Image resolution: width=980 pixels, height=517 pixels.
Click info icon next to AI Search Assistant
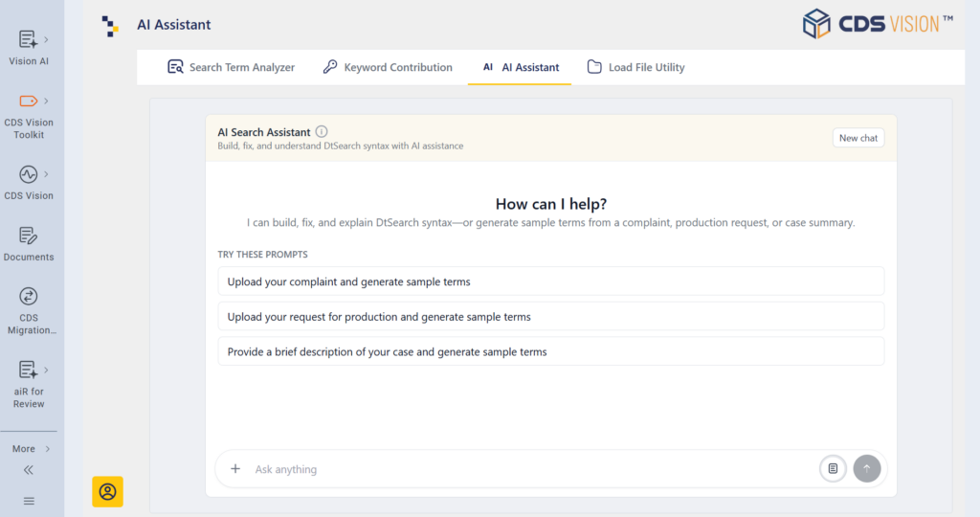(322, 131)
